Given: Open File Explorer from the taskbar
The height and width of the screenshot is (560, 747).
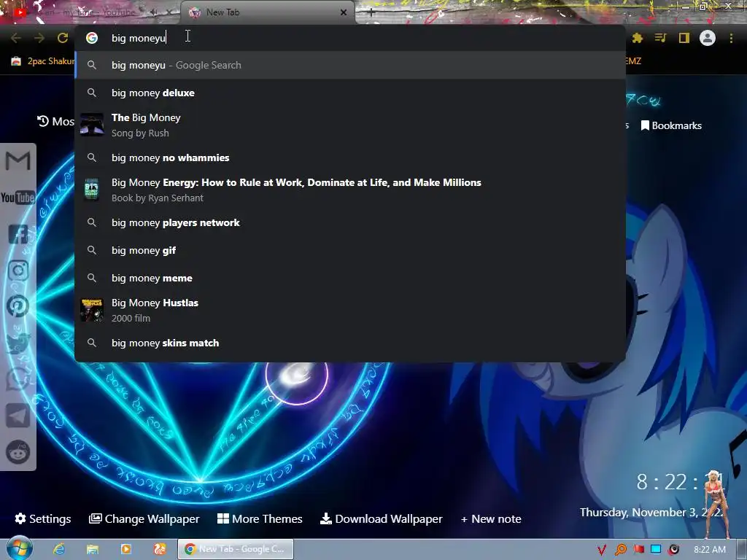Looking at the screenshot, I should pos(93,549).
